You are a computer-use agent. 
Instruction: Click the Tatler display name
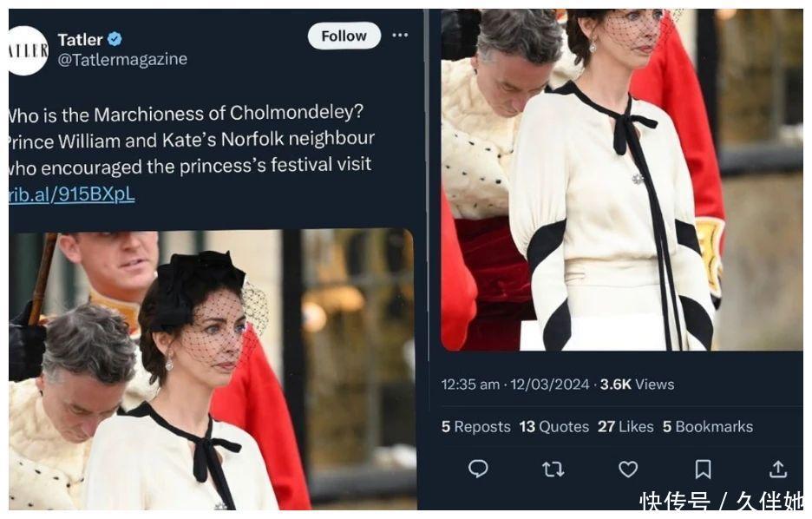coord(80,39)
